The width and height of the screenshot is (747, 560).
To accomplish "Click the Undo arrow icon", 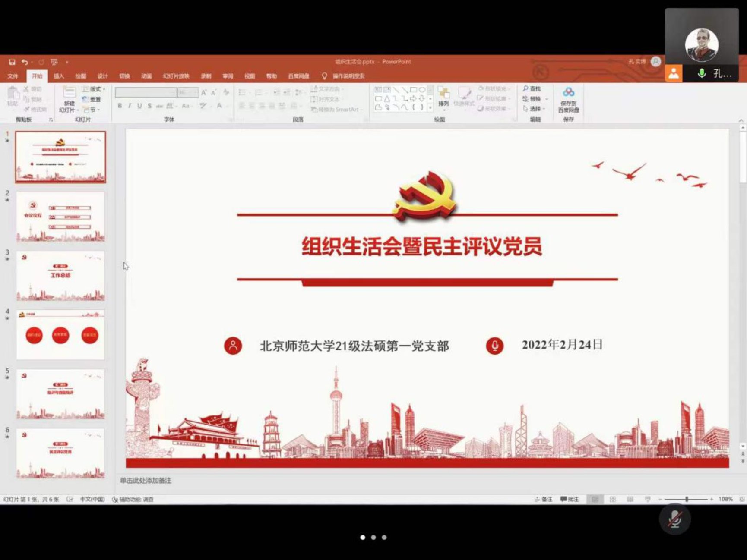I will tap(25, 62).
